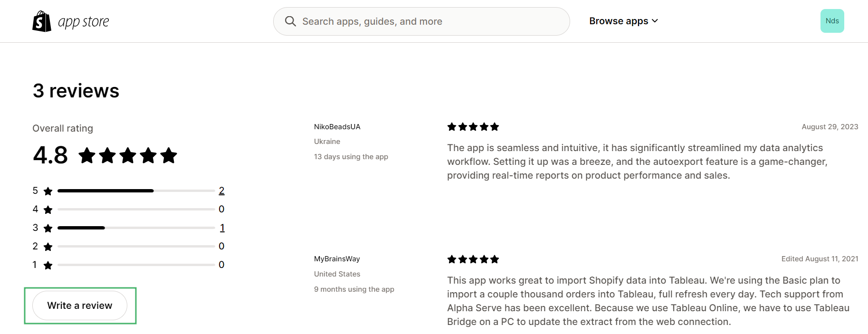Click the 4-star row star icon

click(48, 210)
